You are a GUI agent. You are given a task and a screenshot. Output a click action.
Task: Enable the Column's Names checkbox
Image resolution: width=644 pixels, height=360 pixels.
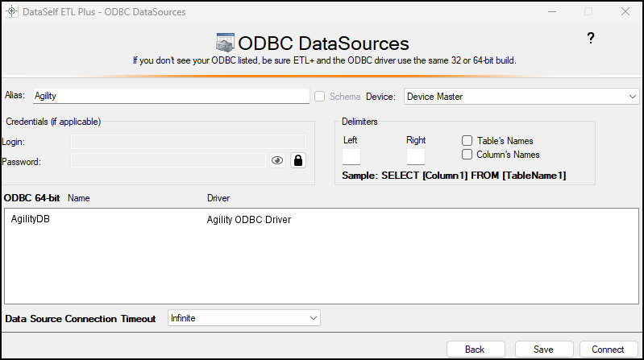467,155
